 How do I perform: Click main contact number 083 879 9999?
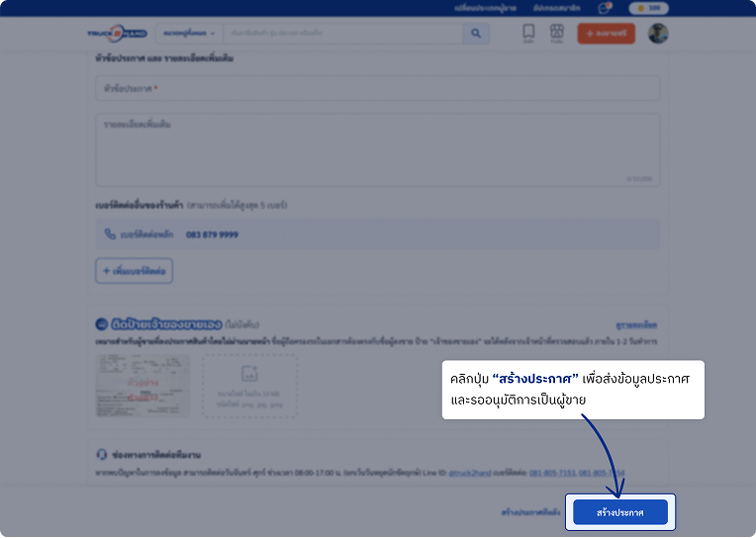pos(212,234)
